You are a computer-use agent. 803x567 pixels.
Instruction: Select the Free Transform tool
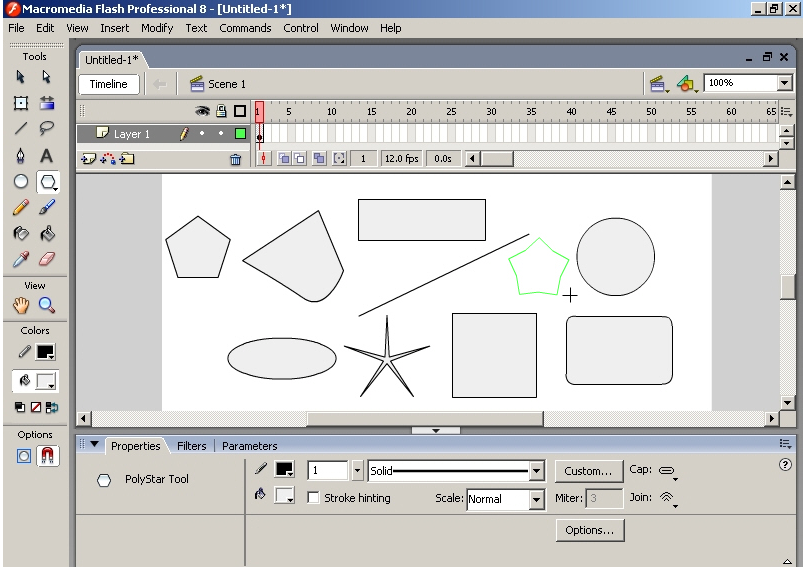click(x=20, y=103)
